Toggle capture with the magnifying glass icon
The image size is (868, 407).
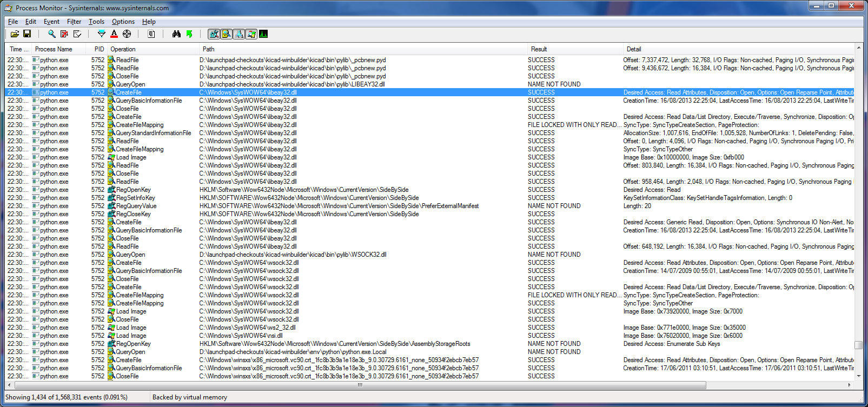51,34
